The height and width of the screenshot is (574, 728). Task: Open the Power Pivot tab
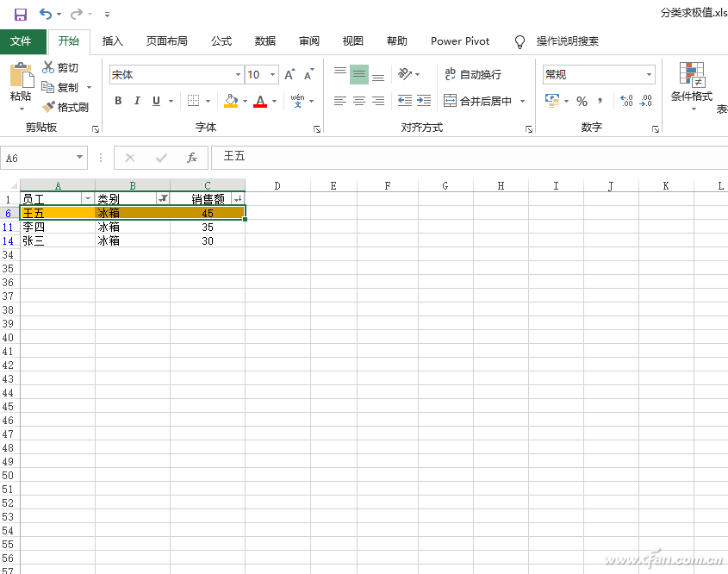(x=459, y=41)
